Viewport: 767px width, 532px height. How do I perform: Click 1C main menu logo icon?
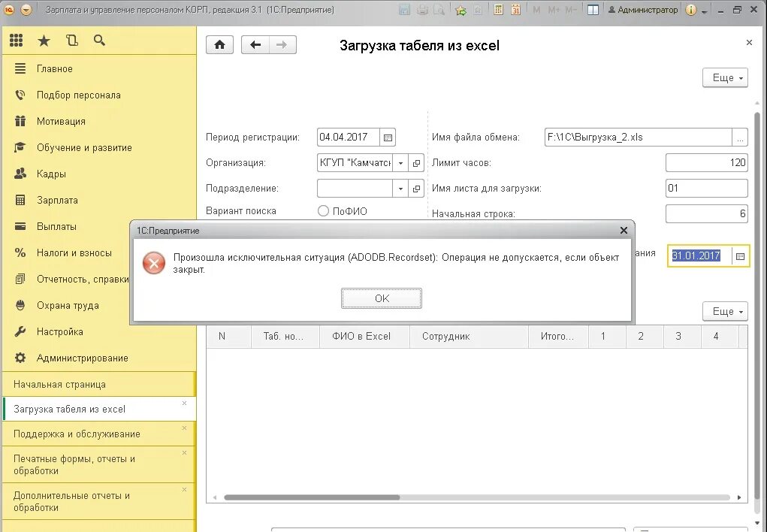tap(9, 10)
